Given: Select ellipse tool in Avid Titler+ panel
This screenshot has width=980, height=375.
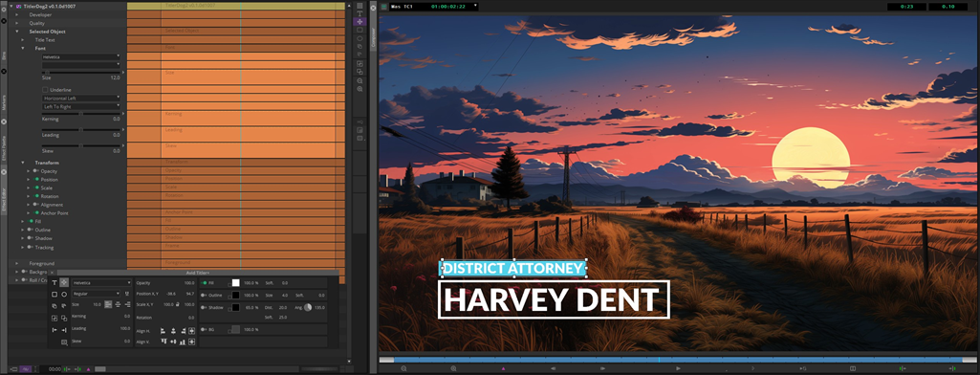Looking at the screenshot, I should pyautogui.click(x=64, y=295).
